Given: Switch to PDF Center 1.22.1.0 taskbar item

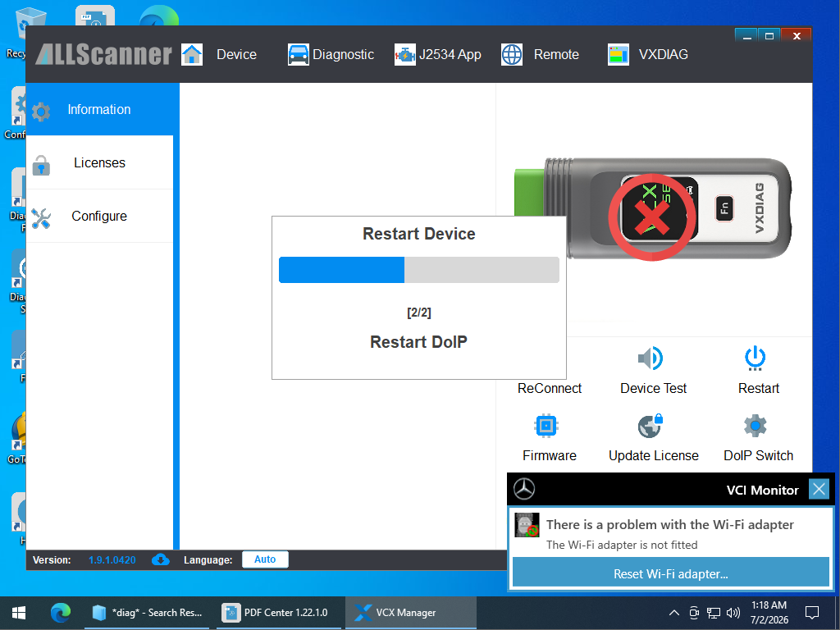Looking at the screenshot, I should point(279,613).
